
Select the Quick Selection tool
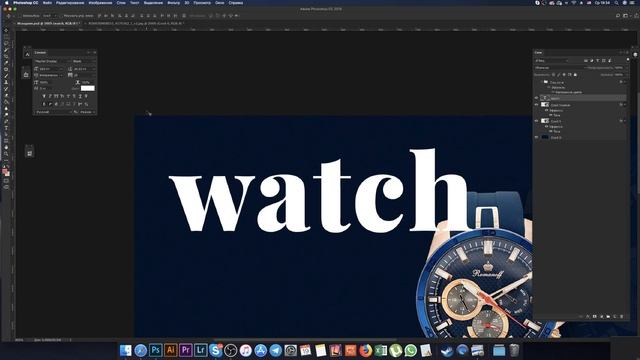pos(6,50)
